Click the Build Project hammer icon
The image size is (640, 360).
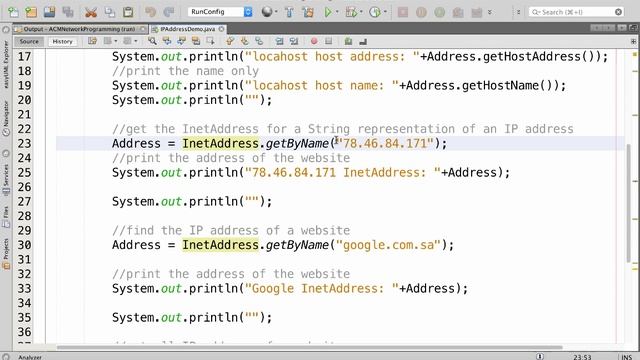point(289,12)
